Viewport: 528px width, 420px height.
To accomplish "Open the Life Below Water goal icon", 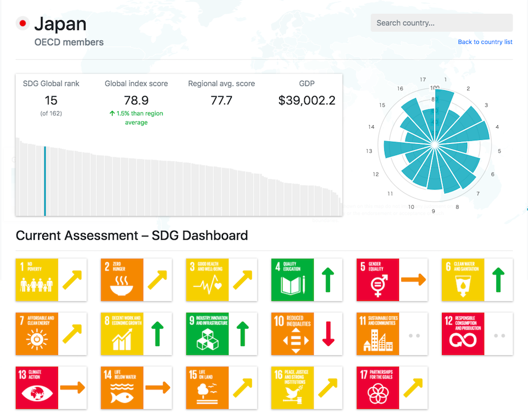I will [x=122, y=388].
